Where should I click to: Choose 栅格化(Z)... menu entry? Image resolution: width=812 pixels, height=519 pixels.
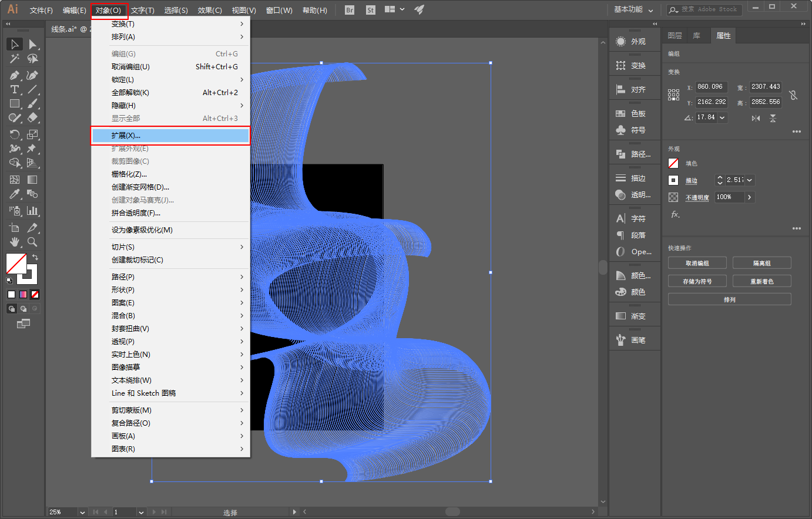tap(171, 174)
